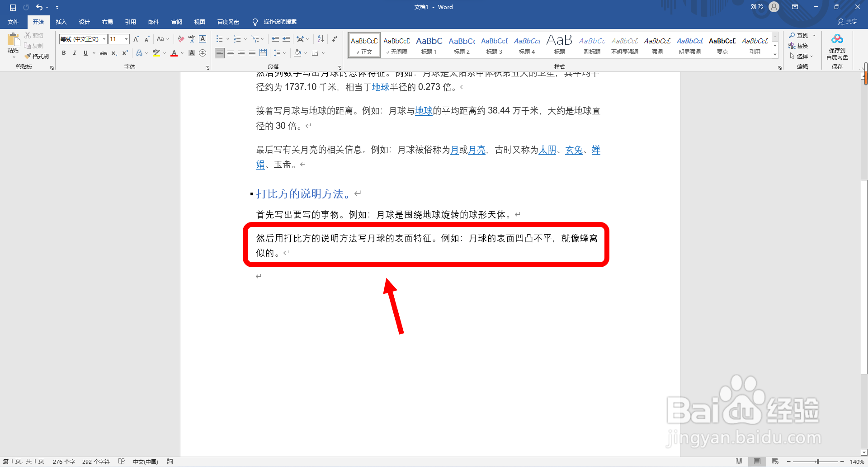Click the 地球 hyperlink in the document
The height and width of the screenshot is (467, 868).
click(x=380, y=88)
